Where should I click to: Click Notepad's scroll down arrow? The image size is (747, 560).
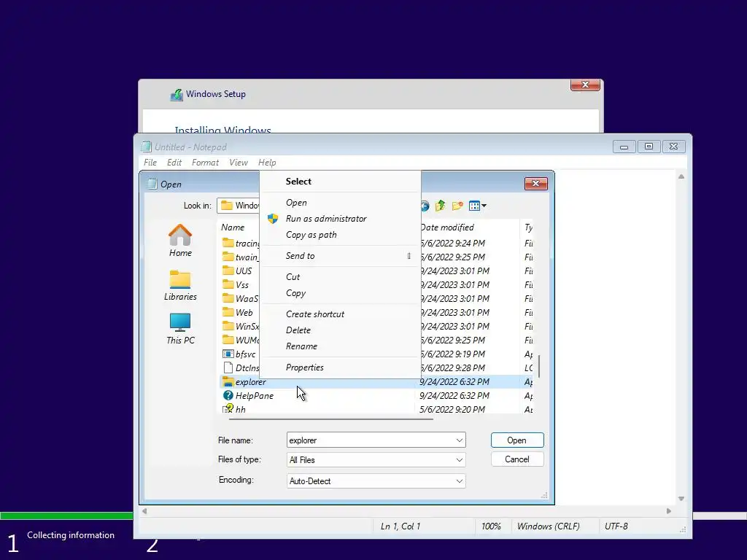[x=681, y=499]
